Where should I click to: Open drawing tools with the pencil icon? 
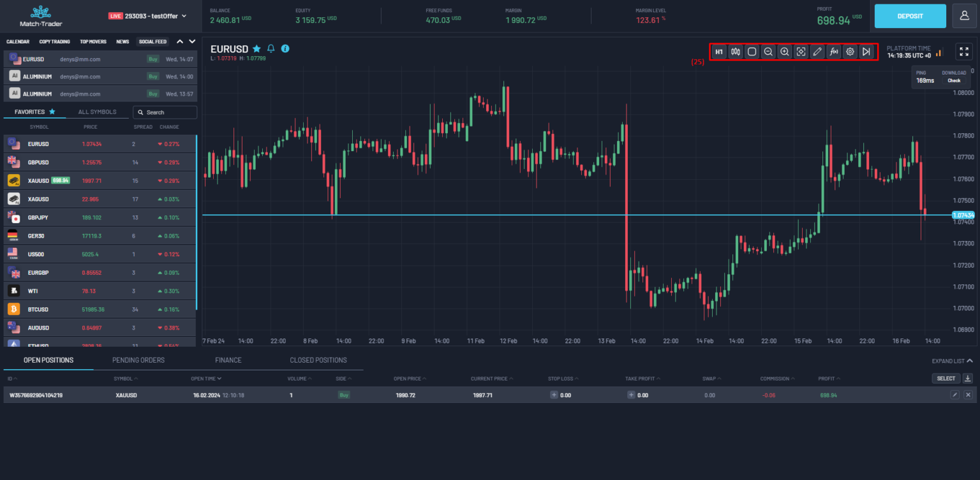pyautogui.click(x=817, y=52)
